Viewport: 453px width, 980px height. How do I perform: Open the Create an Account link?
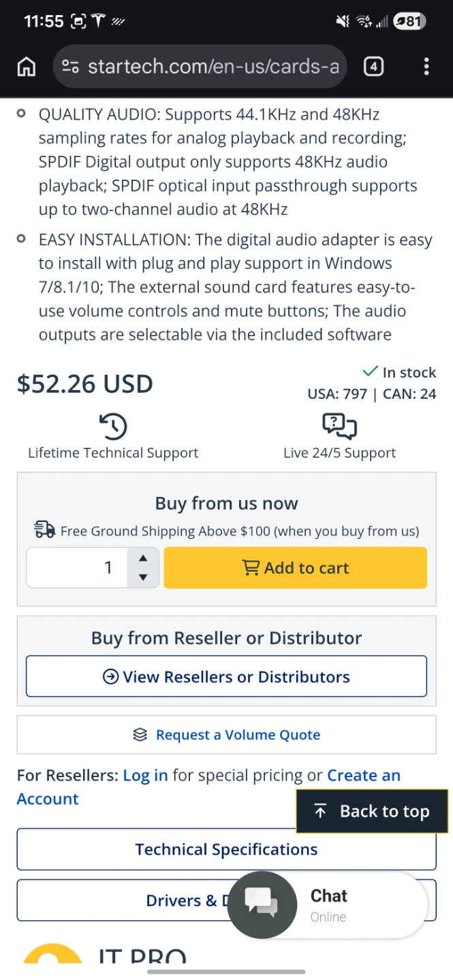pos(363,775)
